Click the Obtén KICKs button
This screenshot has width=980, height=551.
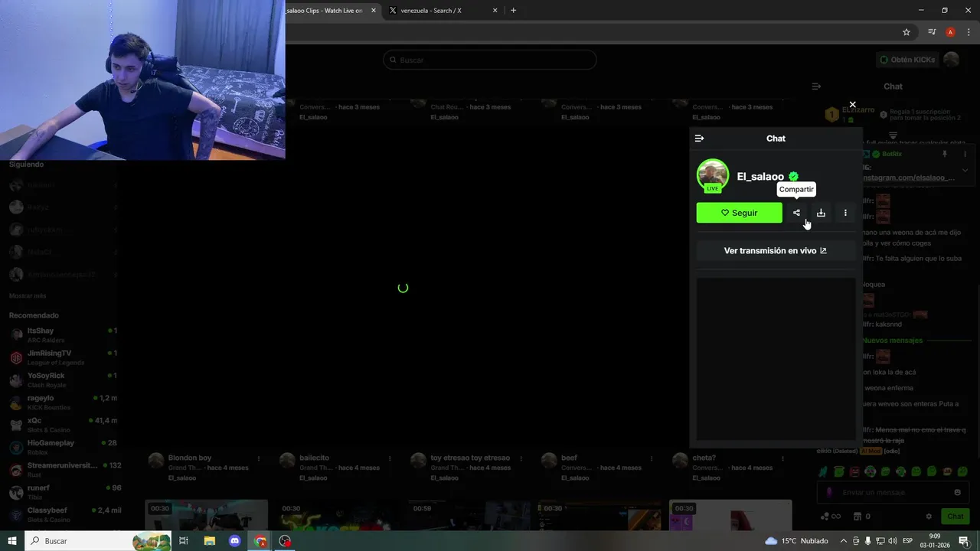pos(907,60)
